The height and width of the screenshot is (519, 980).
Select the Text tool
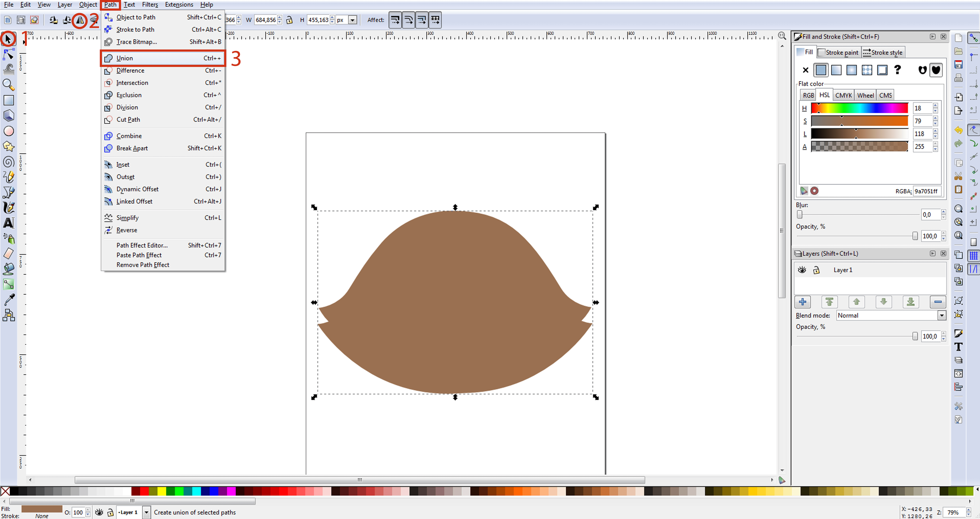[x=8, y=223]
